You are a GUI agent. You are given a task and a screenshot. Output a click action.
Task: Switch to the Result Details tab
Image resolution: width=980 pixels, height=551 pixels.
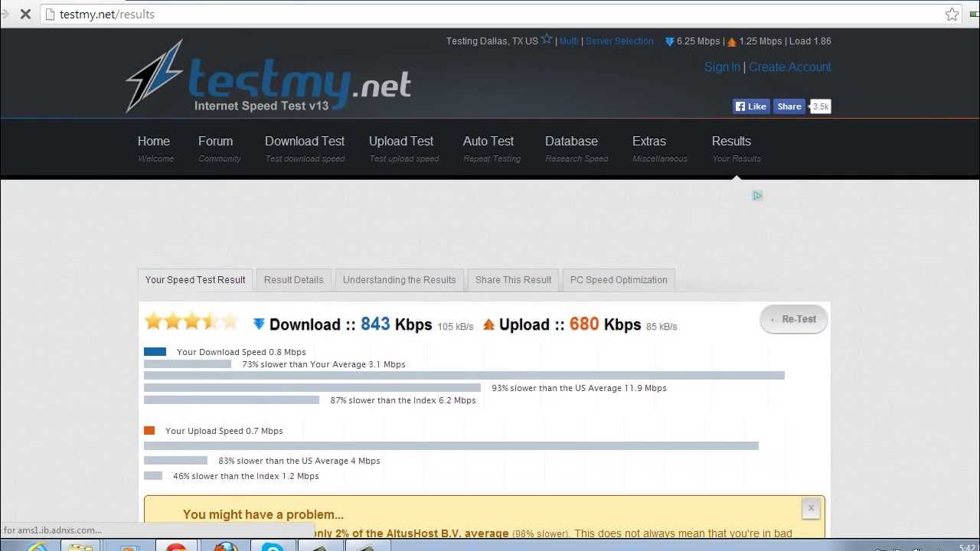[x=294, y=279]
